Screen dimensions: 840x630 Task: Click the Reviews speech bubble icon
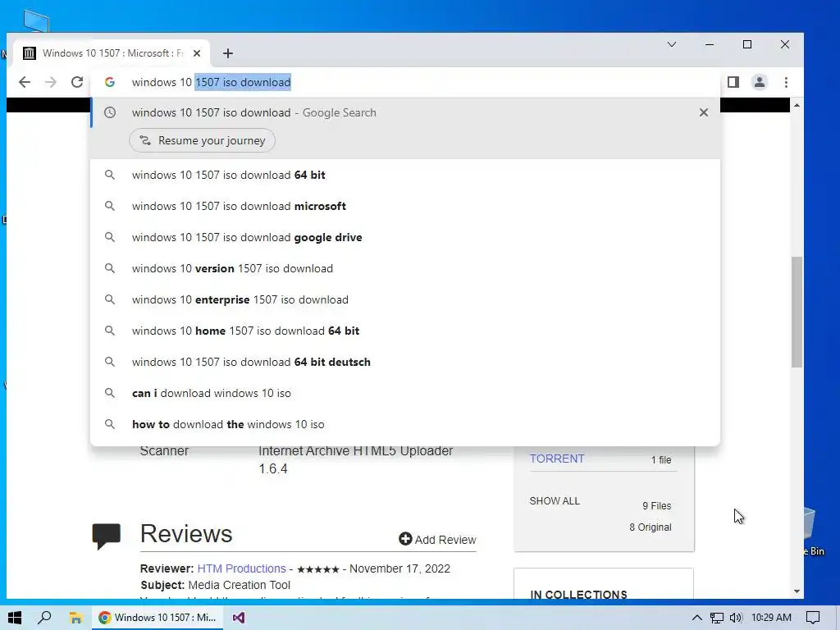(x=106, y=536)
